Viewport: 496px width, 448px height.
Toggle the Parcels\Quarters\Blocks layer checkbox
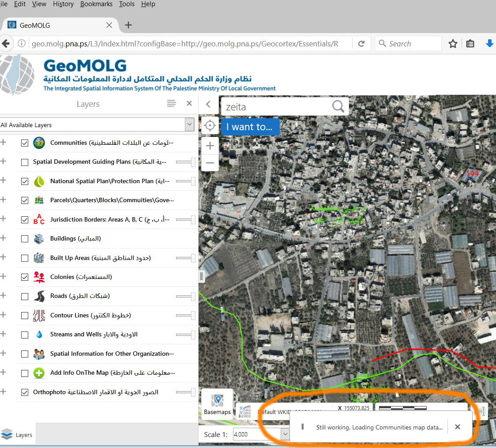25,200
